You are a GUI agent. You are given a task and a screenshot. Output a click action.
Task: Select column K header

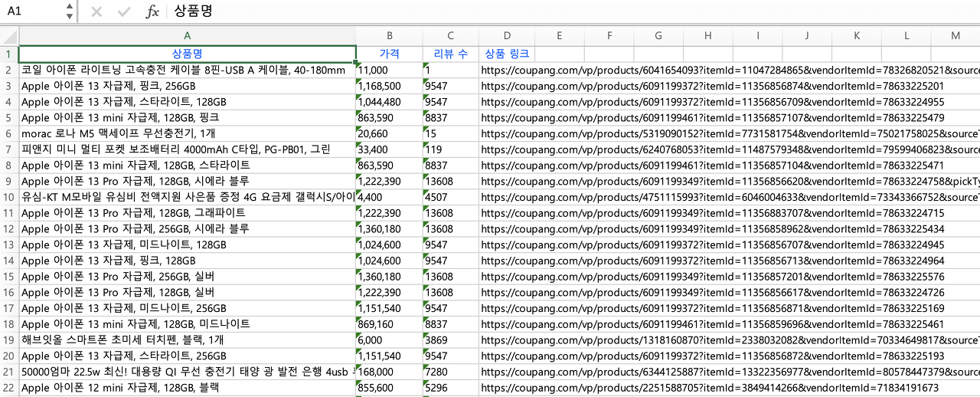pos(857,36)
